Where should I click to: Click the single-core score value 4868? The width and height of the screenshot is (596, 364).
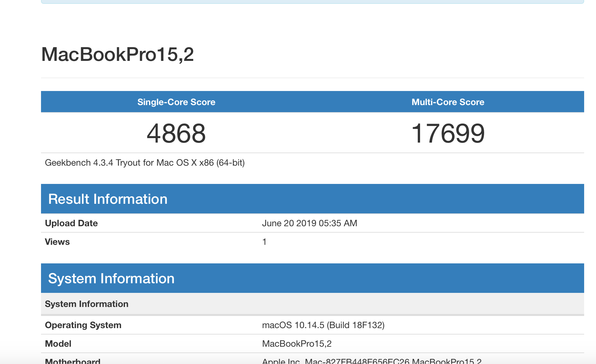[x=176, y=133]
